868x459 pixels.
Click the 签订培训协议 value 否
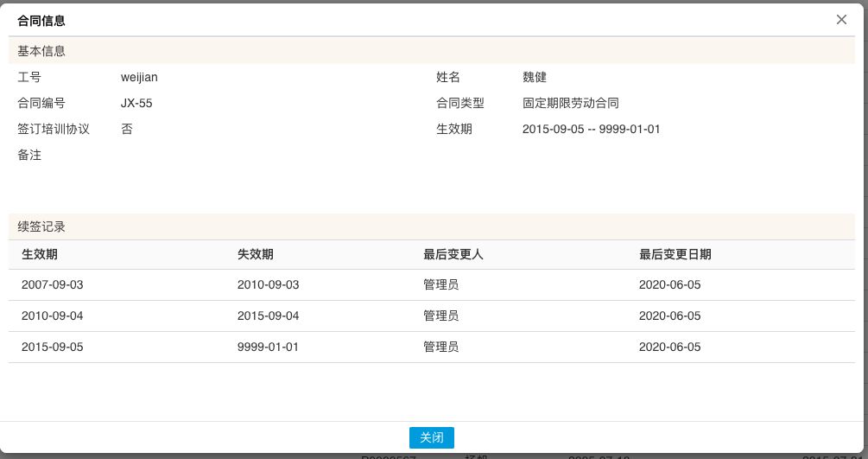click(x=127, y=129)
